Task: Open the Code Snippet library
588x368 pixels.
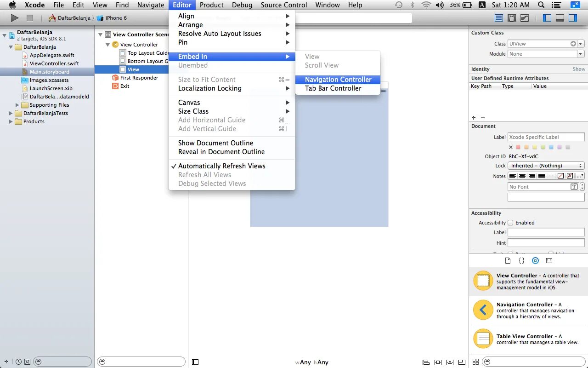Action: click(x=521, y=260)
